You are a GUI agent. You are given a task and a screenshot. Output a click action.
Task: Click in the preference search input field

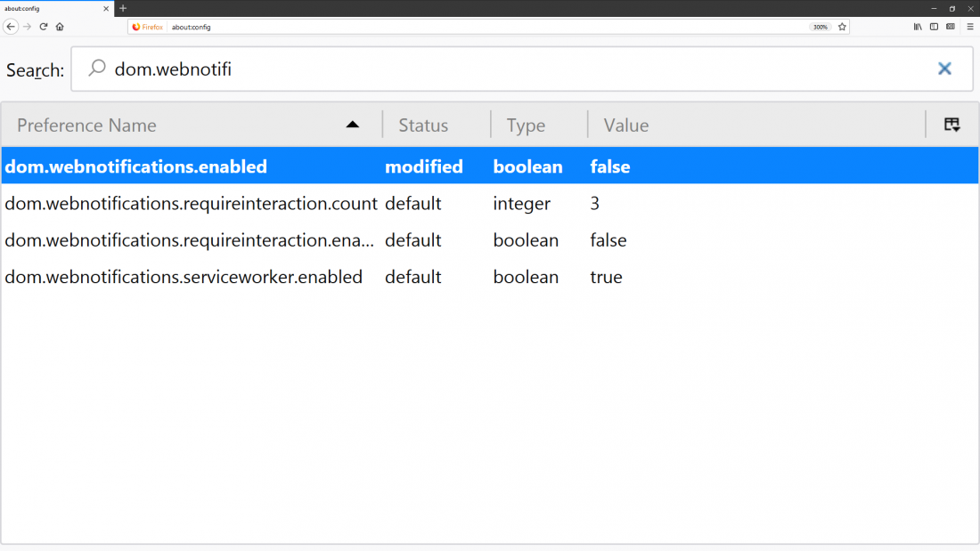click(x=517, y=69)
